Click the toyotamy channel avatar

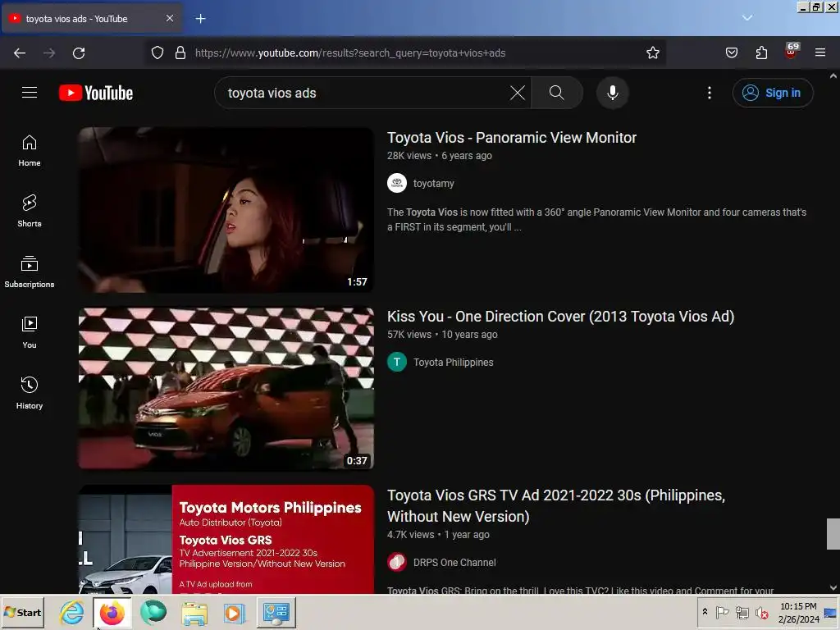pos(397,183)
